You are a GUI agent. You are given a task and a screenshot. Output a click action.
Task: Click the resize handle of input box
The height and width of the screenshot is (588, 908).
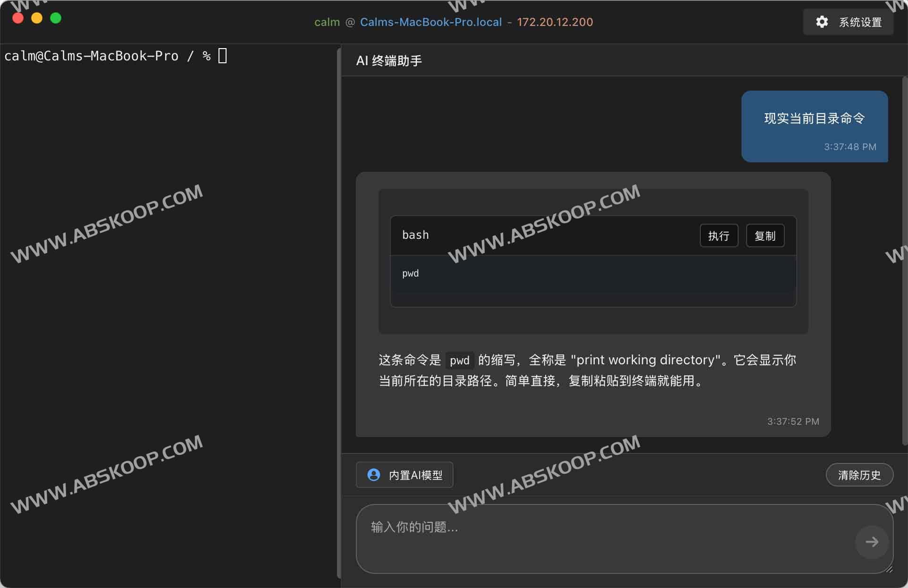pyautogui.click(x=889, y=570)
